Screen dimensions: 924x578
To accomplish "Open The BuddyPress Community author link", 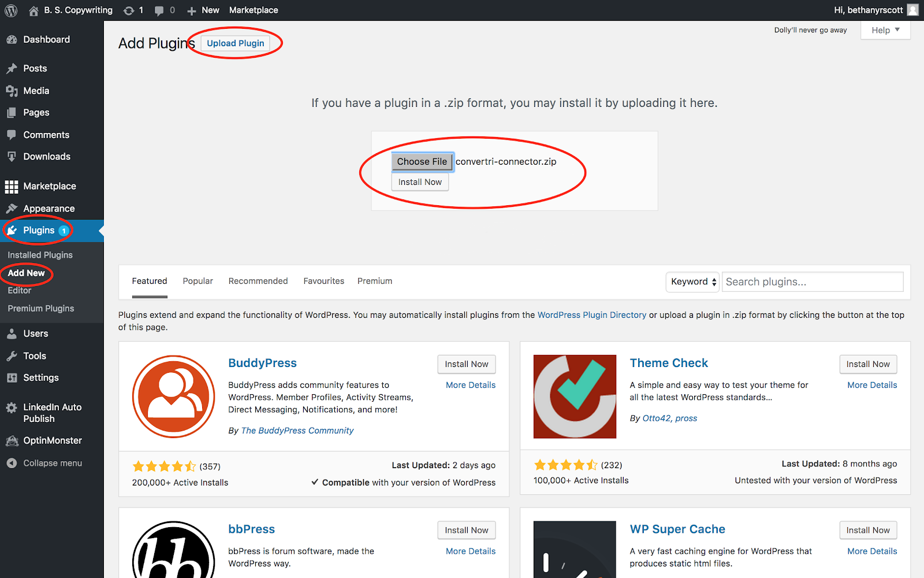I will 297,431.
